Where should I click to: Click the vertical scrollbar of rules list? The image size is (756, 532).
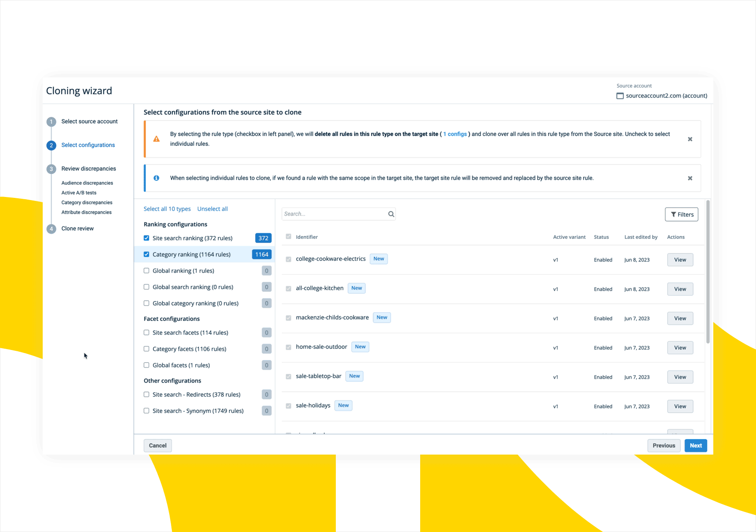tap(708, 273)
